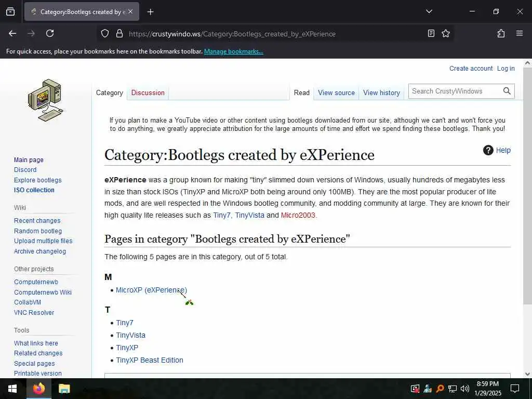Image resolution: width=532 pixels, height=399 pixels.
Task: Open the Log in link
Action: coord(506,69)
